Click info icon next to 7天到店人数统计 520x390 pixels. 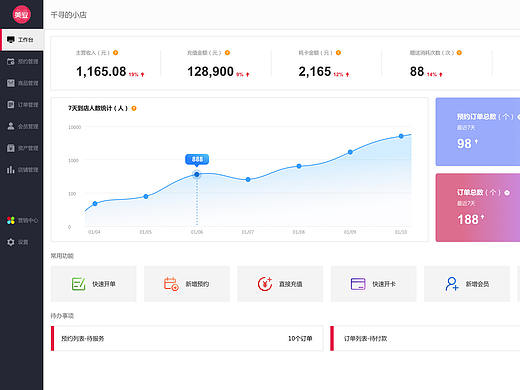[x=134, y=108]
